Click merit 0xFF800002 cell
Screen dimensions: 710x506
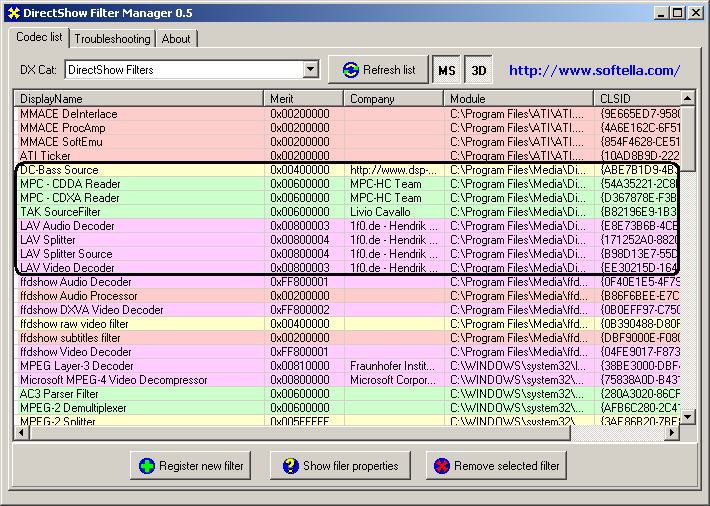pyautogui.click(x=304, y=310)
